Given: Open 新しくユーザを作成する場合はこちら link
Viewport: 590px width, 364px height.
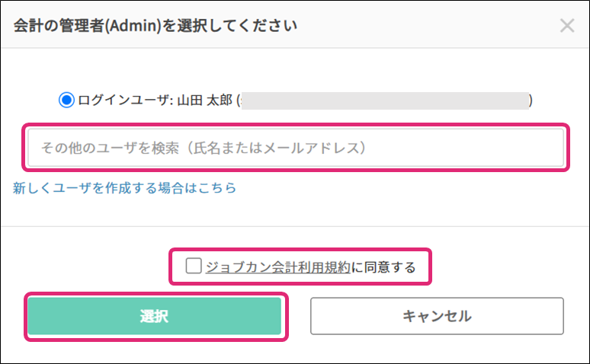Looking at the screenshot, I should [124, 187].
